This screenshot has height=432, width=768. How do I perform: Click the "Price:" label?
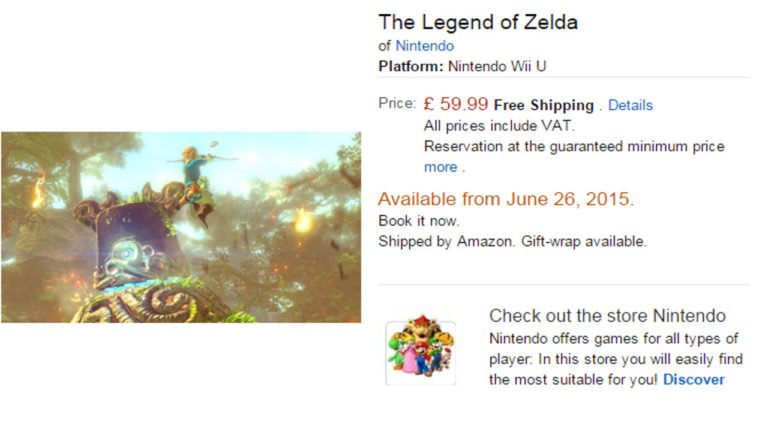396,104
